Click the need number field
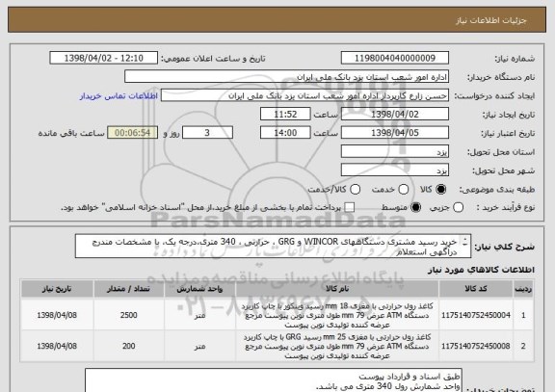The width and height of the screenshot is (555, 392). (395, 58)
